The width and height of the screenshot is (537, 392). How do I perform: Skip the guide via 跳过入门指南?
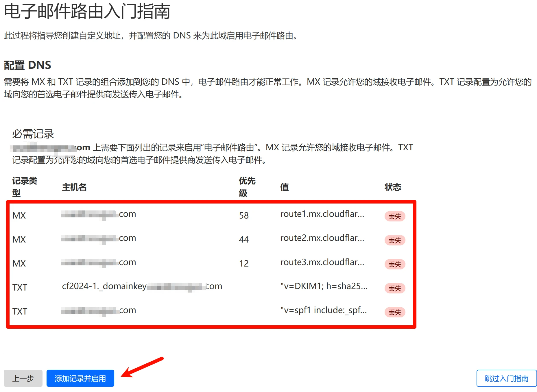506,378
